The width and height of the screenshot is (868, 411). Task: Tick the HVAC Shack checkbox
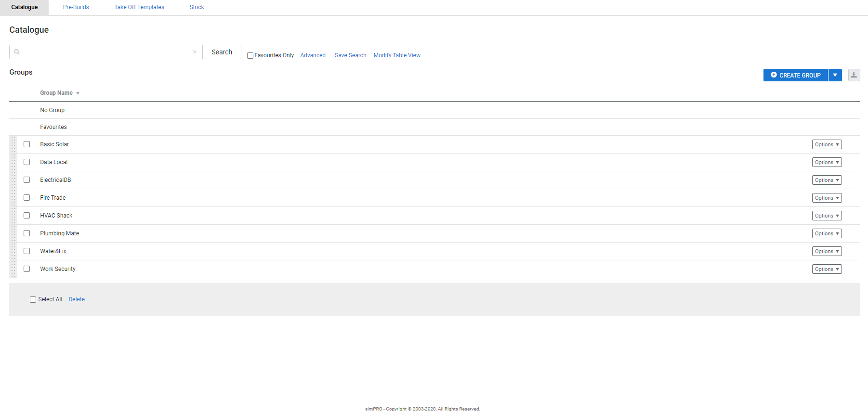pos(27,216)
